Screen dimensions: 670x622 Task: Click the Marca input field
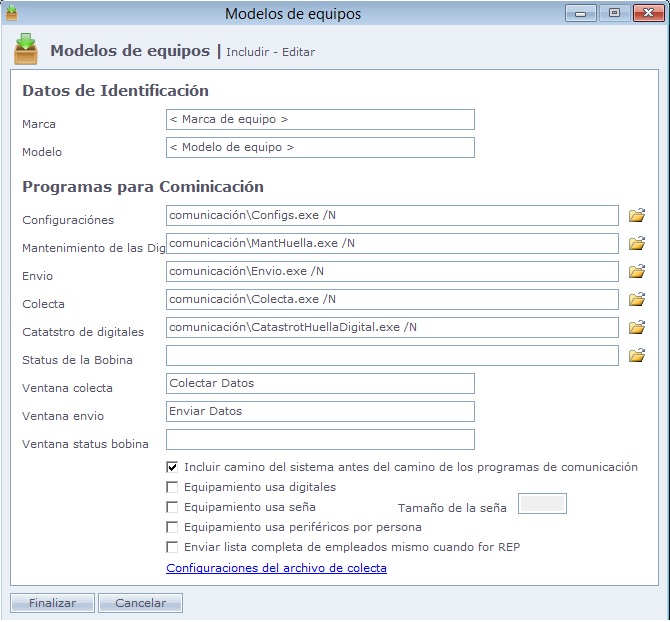[320, 120]
